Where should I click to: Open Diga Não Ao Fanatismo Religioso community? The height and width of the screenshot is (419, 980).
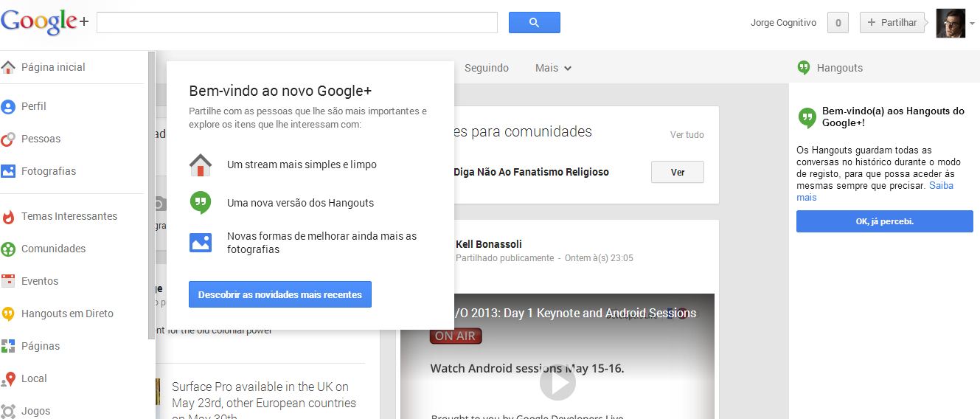pos(531,172)
